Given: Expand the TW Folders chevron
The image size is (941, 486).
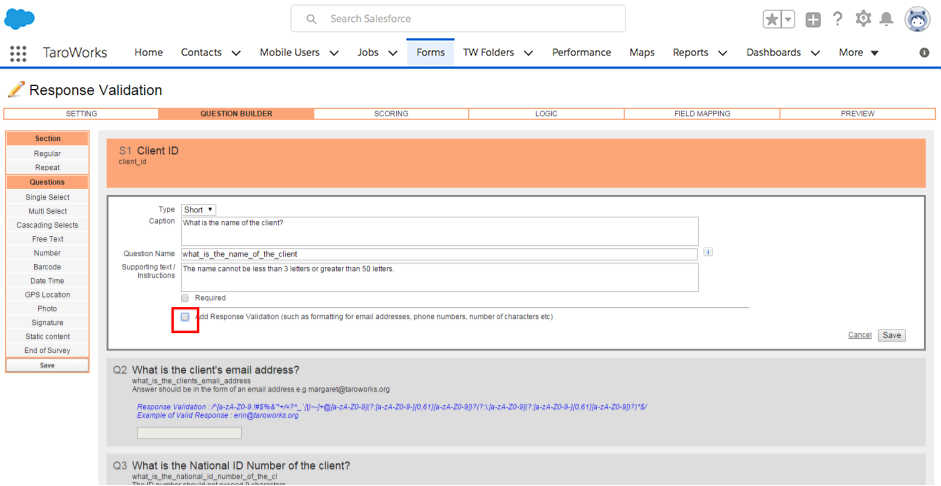Looking at the screenshot, I should click(x=529, y=53).
